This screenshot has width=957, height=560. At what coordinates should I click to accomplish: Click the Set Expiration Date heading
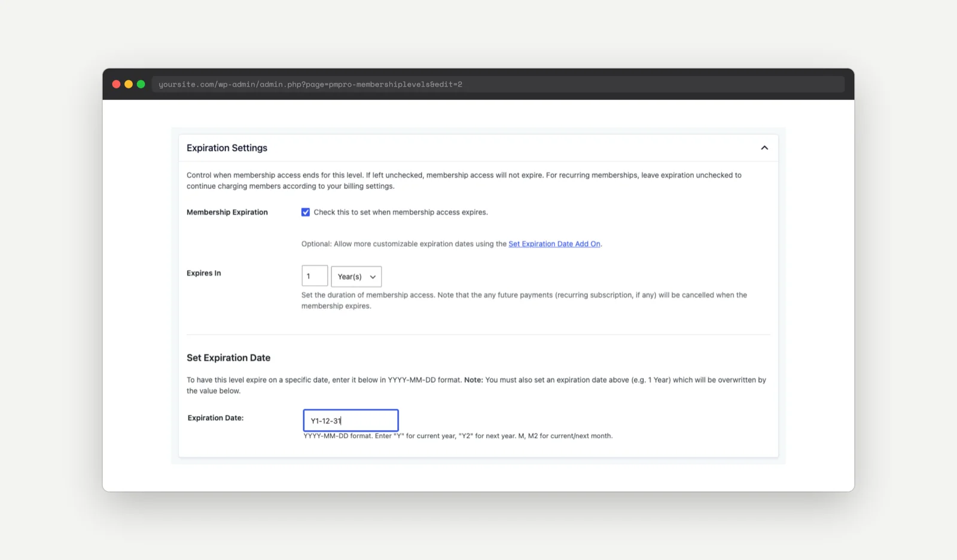228,357
